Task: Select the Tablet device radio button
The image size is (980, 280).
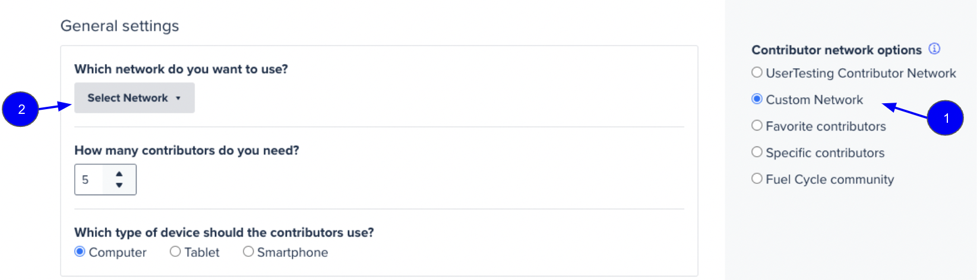Action: click(x=175, y=252)
